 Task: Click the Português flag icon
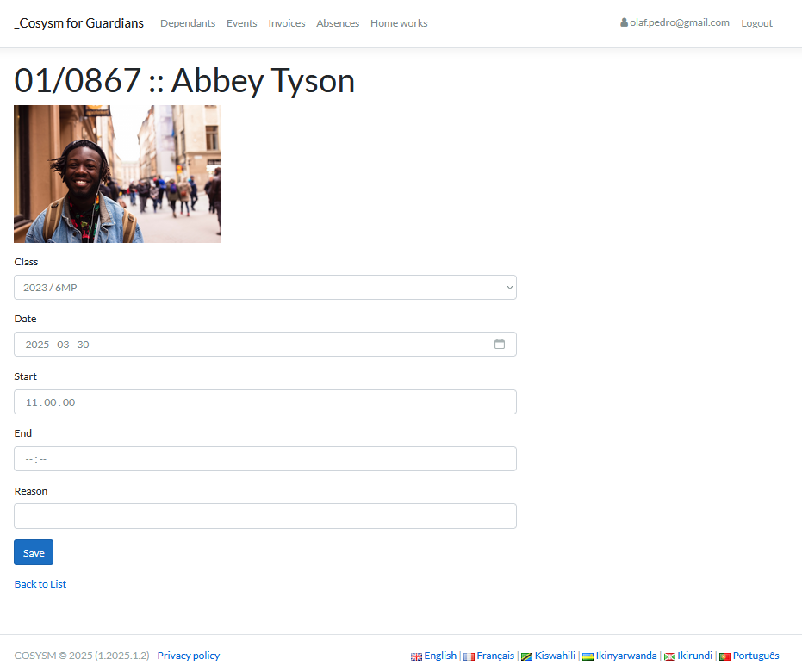point(724,656)
